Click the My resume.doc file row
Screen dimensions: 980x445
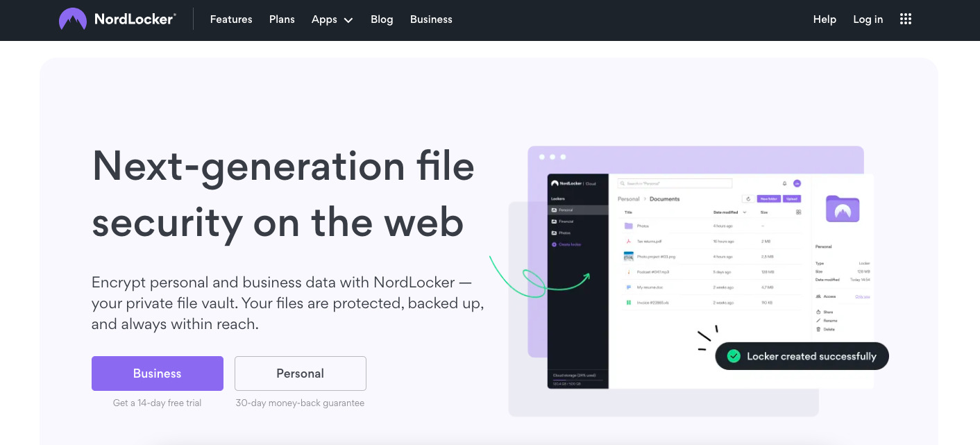pyautogui.click(x=711, y=287)
